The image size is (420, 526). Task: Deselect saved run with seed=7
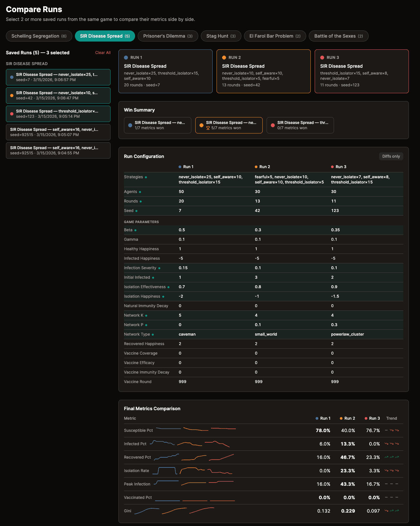(x=58, y=77)
